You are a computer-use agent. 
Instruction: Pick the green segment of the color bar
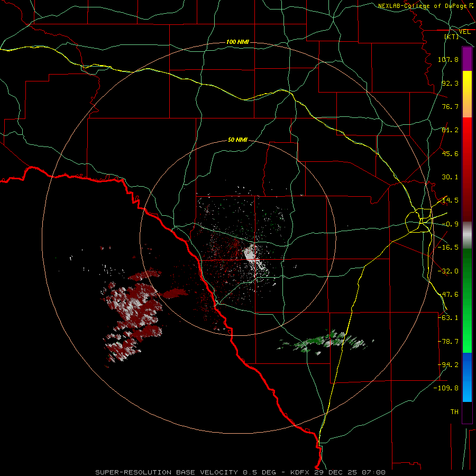click(467, 300)
